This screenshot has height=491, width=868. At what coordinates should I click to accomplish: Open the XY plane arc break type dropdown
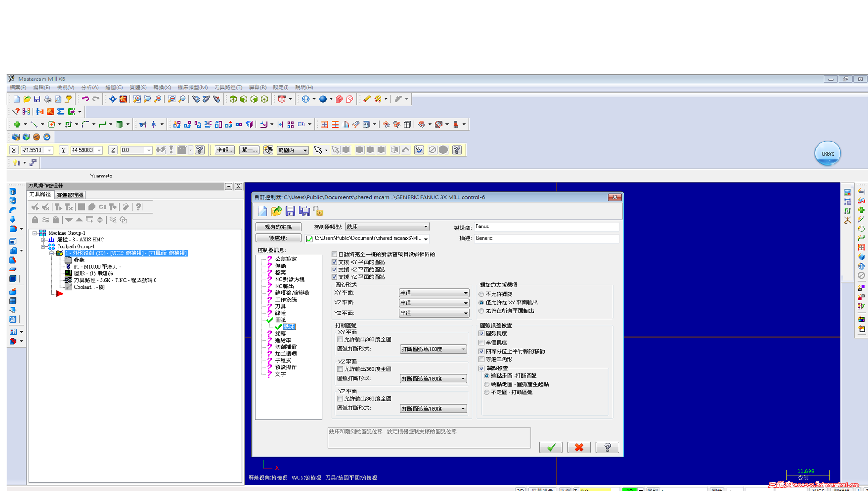tap(433, 349)
